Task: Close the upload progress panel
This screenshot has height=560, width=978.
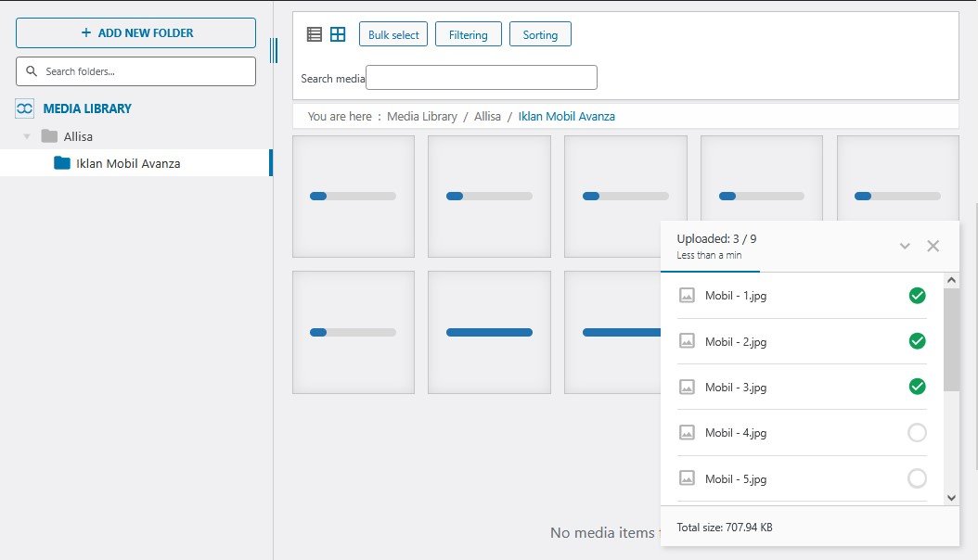Action: [x=933, y=246]
